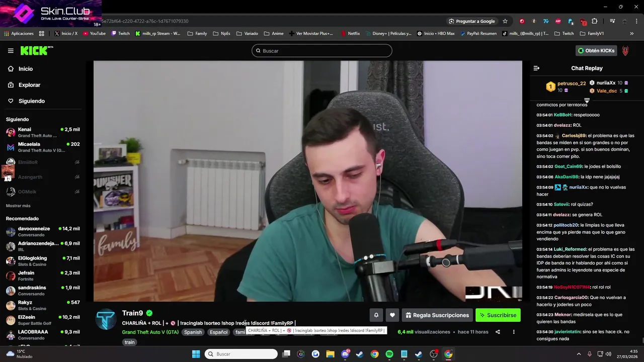Open the PayPal: Resumen bookmark
The image size is (644, 362).
(x=477, y=34)
